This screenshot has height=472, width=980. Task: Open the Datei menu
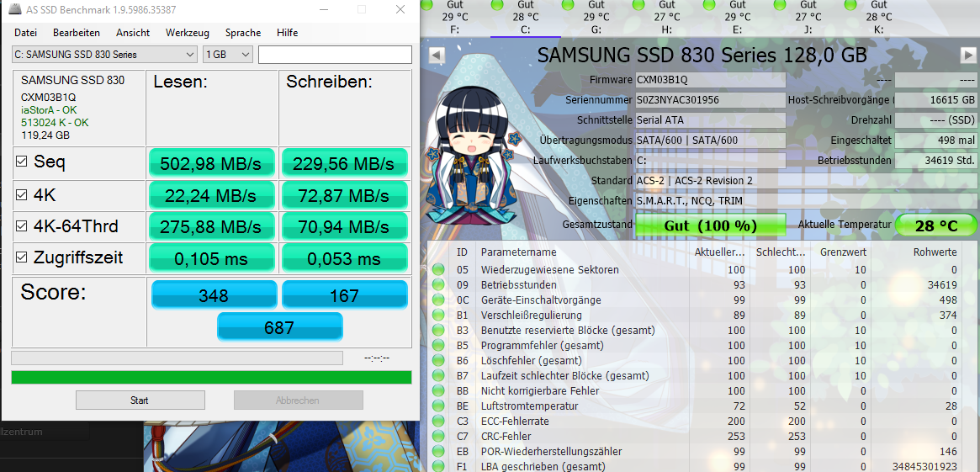tap(25, 33)
